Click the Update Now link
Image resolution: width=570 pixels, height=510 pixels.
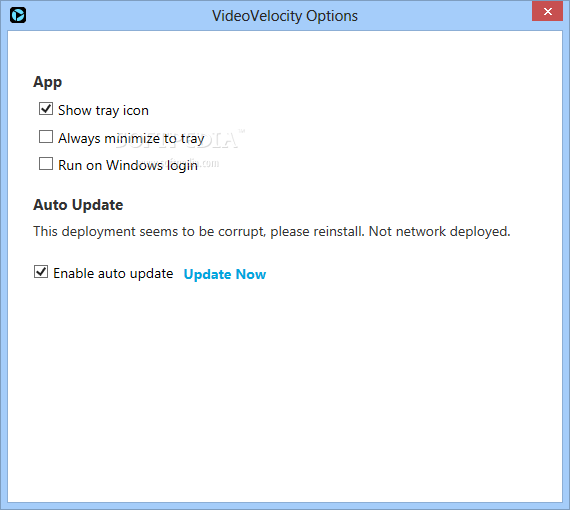tap(225, 274)
